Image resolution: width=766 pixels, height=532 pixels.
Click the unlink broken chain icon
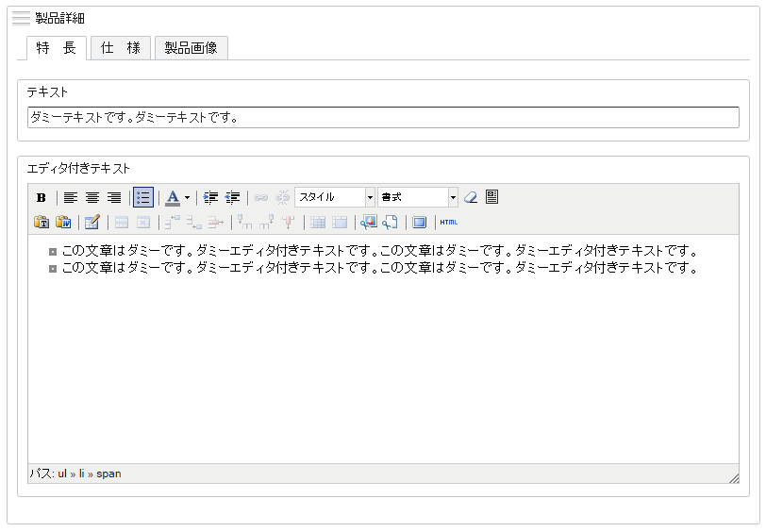282,197
